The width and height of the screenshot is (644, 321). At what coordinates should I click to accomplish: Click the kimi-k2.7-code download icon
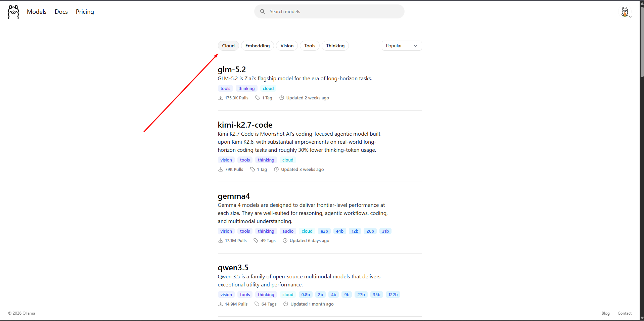pos(221,170)
